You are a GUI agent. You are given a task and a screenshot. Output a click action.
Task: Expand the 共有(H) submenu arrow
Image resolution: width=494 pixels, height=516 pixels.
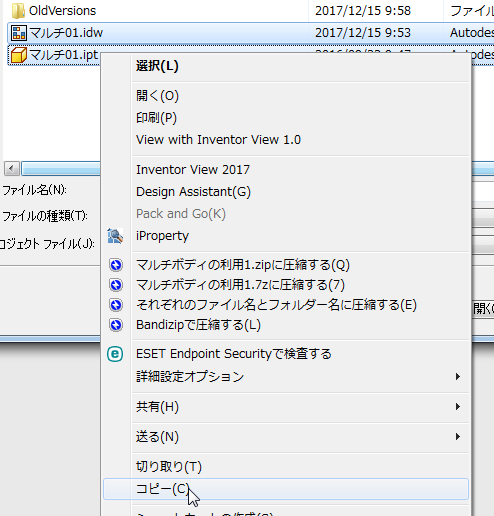click(x=458, y=407)
